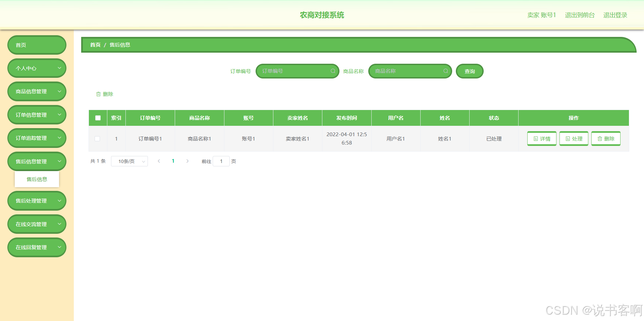Toggle the select-all checkbox in table header
This screenshot has width=644, height=321.
pyautogui.click(x=98, y=118)
